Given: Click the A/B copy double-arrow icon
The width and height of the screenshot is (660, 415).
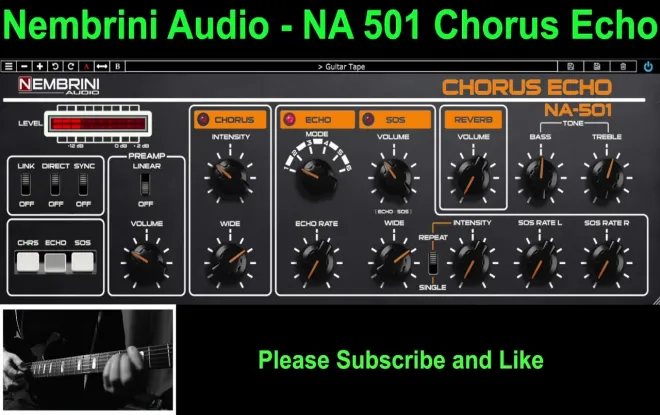Looking at the screenshot, I should (x=102, y=67).
